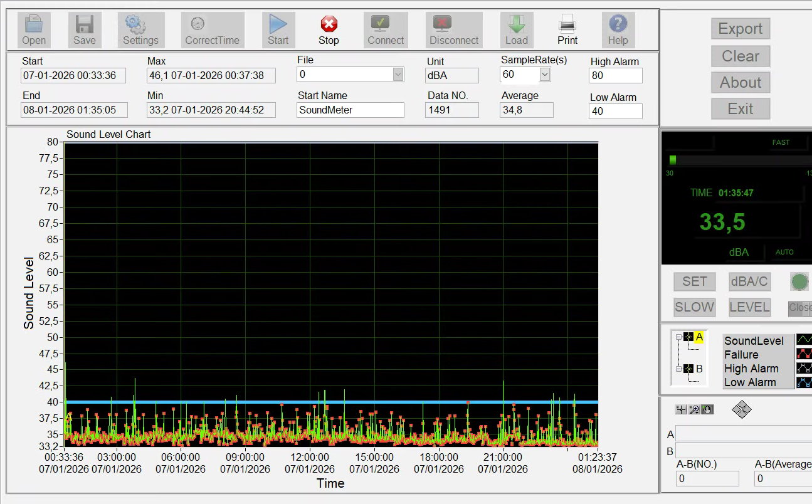Click the Failure plot red legend icon
Screen dimensions: 812x504
(804, 354)
